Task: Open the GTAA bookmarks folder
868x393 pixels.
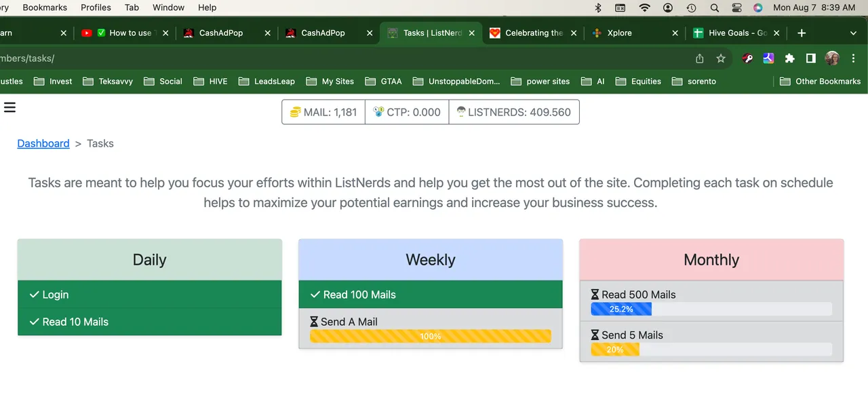Action: (383, 81)
